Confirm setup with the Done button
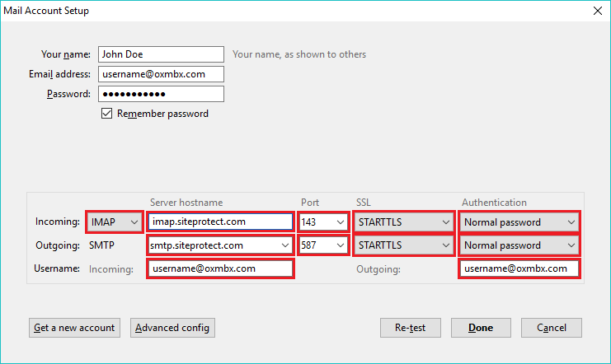This screenshot has width=611, height=364. pyautogui.click(x=481, y=328)
